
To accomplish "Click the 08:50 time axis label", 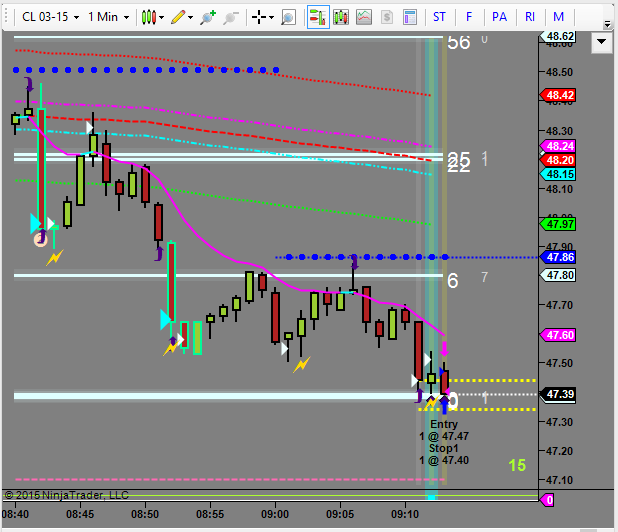I will (x=145, y=514).
